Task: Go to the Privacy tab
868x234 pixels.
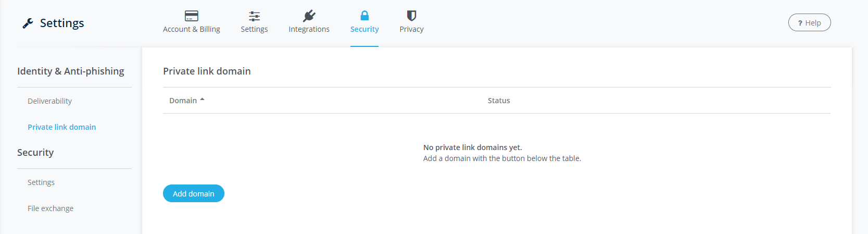Action: point(411,29)
